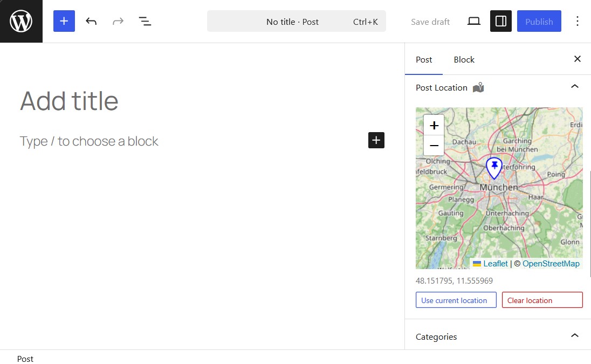This screenshot has height=364, width=591.
Task: Click Save draft
Action: pyautogui.click(x=430, y=22)
